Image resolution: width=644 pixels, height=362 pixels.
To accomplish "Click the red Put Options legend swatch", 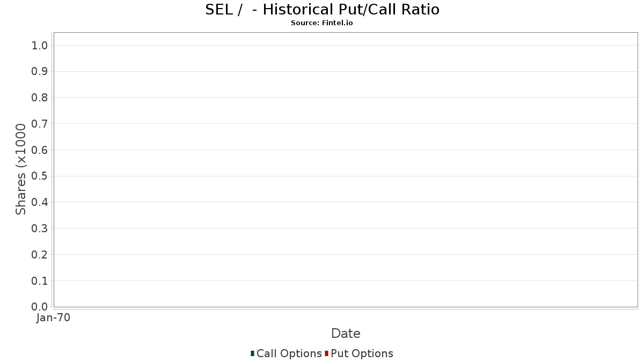I will pos(326,353).
